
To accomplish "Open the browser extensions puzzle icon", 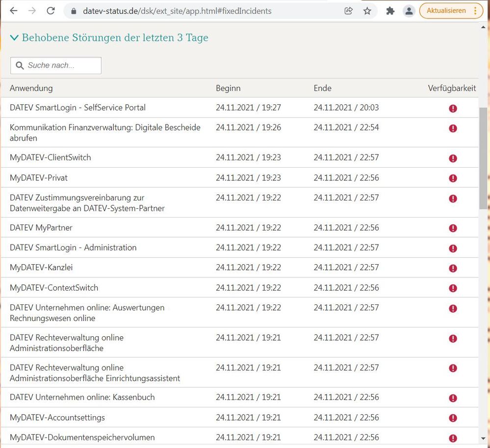I will point(390,11).
